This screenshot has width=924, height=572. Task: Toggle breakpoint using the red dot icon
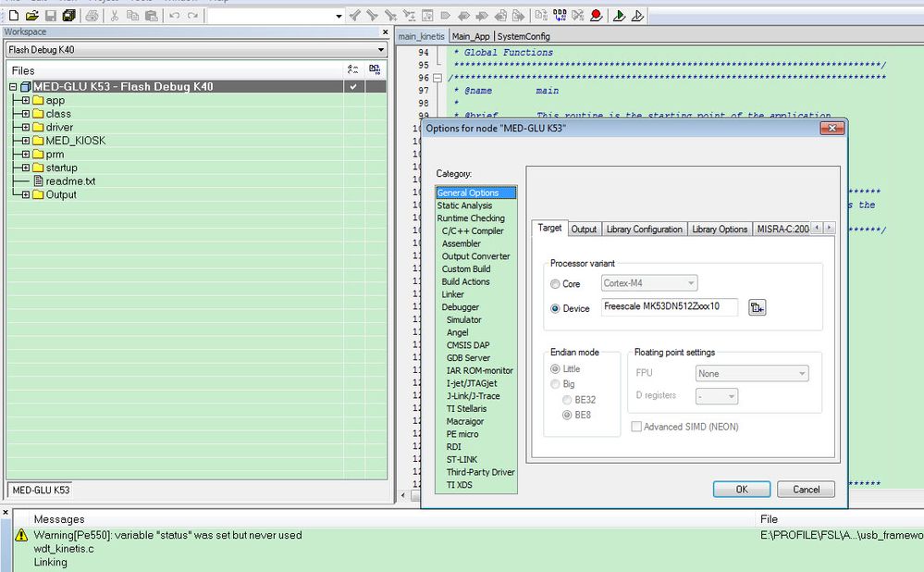[597, 16]
